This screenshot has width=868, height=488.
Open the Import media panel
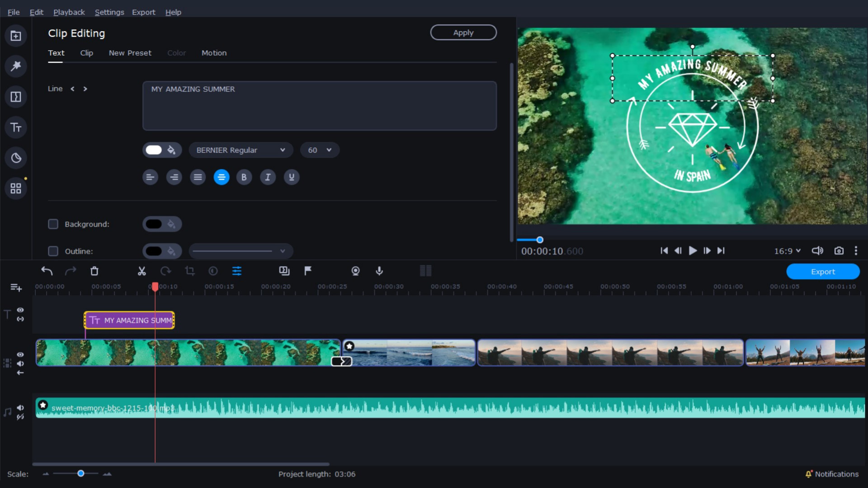16,36
